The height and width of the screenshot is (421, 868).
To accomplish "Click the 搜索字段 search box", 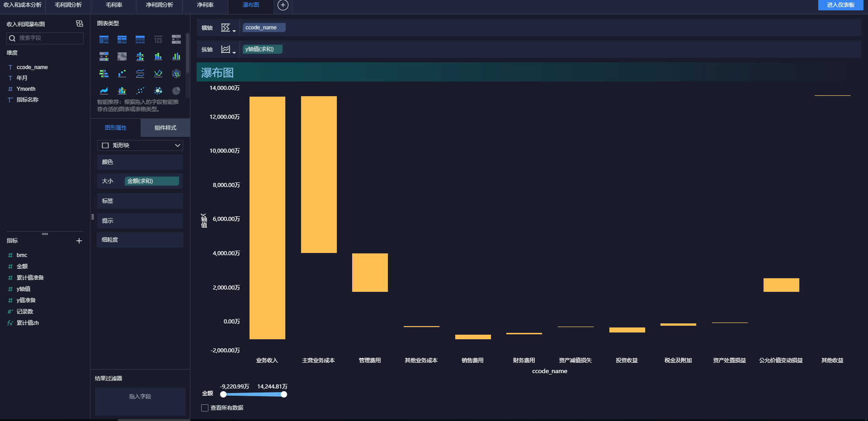I will tap(45, 38).
